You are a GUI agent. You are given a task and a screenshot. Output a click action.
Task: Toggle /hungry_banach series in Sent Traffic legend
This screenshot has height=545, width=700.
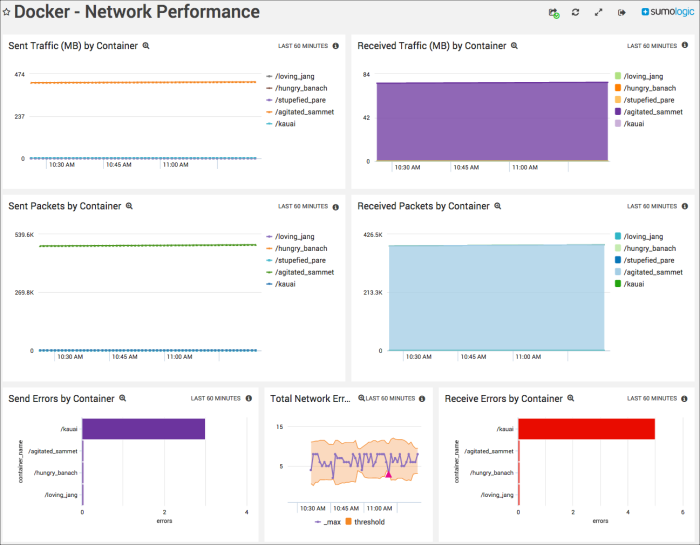300,88
